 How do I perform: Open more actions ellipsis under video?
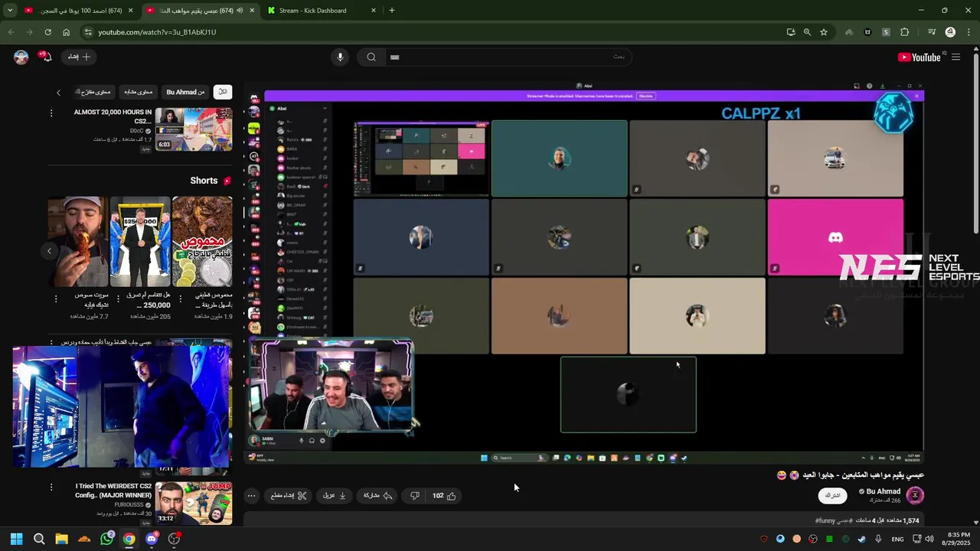coord(251,496)
